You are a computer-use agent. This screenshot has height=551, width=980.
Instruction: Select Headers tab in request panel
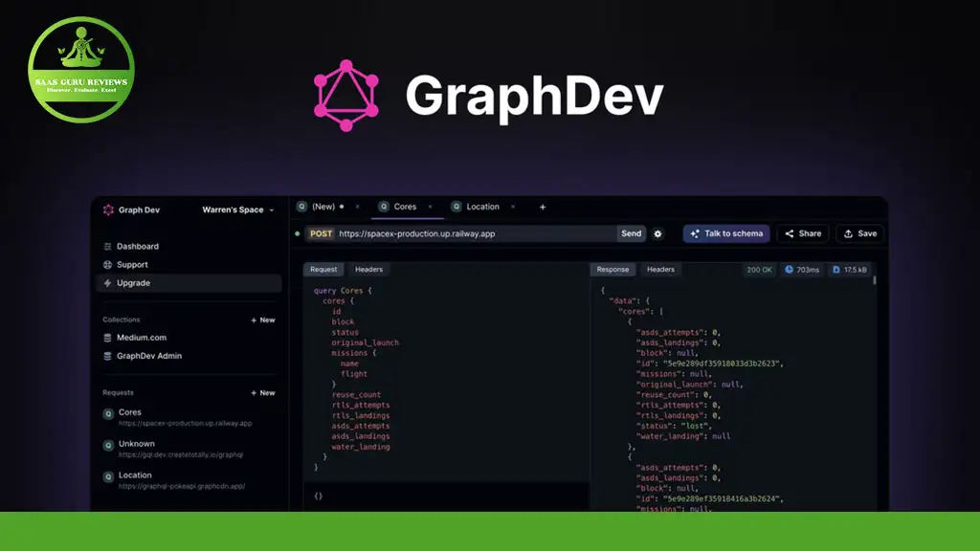(x=368, y=269)
